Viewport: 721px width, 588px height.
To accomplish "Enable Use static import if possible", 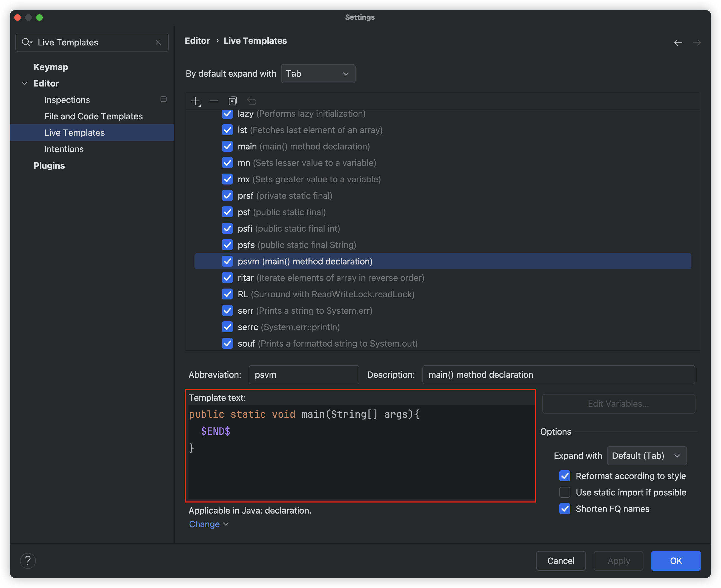I will coord(565,492).
